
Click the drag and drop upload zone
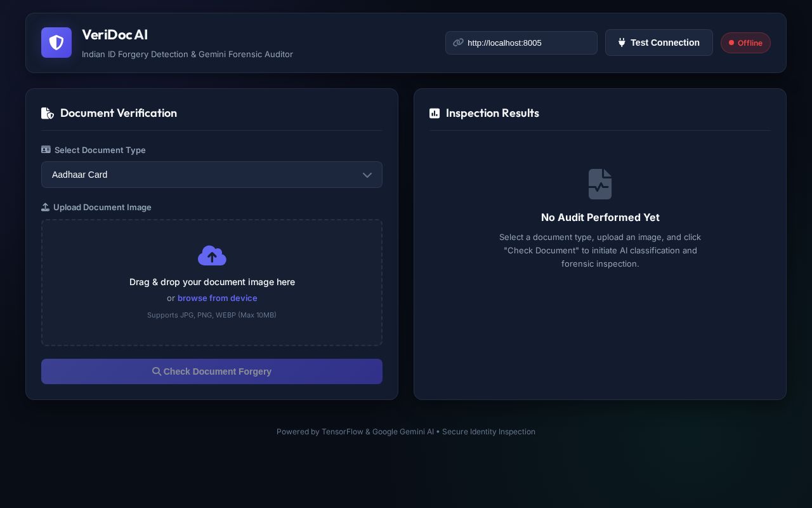tap(212, 283)
